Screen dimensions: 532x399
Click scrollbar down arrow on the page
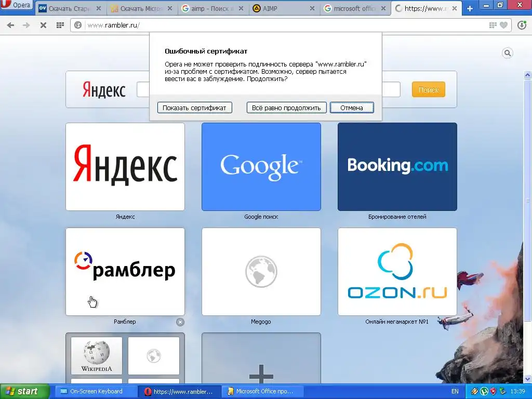528,379
